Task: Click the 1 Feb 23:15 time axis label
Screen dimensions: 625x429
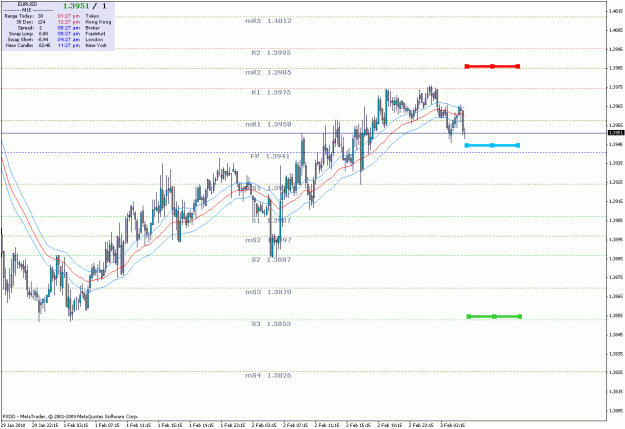Action: click(233, 425)
